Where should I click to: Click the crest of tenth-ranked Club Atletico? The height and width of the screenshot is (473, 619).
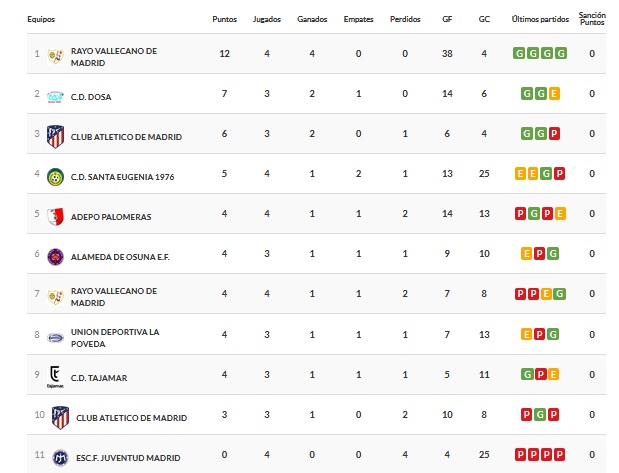(x=55, y=416)
